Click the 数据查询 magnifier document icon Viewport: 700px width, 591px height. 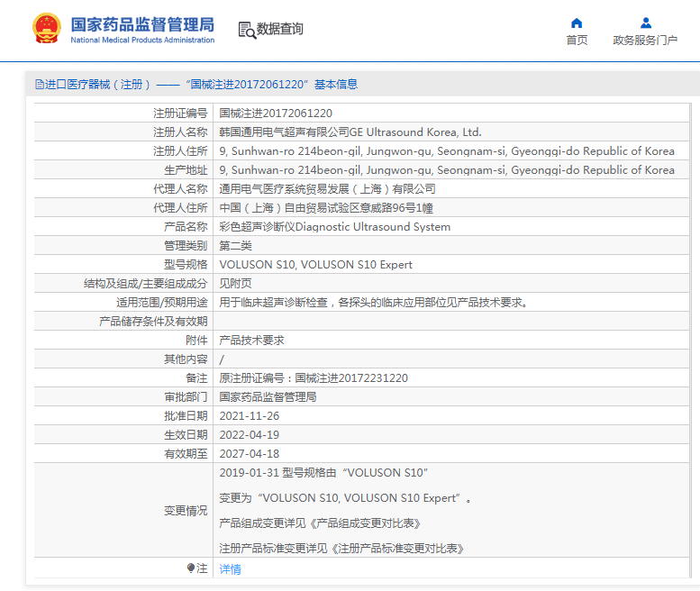pos(246,30)
